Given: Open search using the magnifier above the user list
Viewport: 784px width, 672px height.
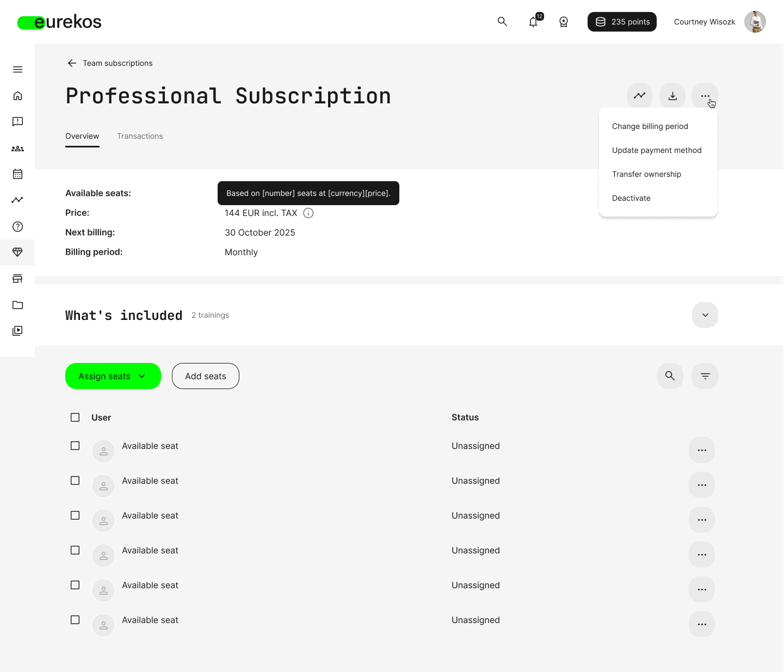Looking at the screenshot, I should (670, 376).
